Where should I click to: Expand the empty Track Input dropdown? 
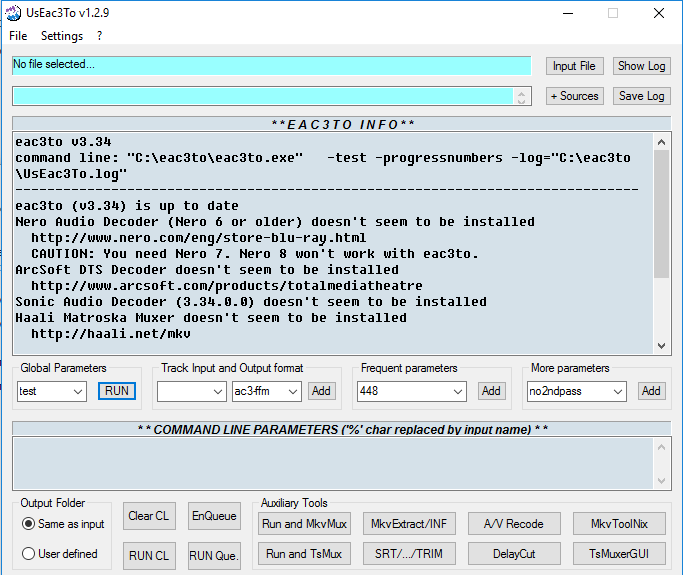(218, 391)
